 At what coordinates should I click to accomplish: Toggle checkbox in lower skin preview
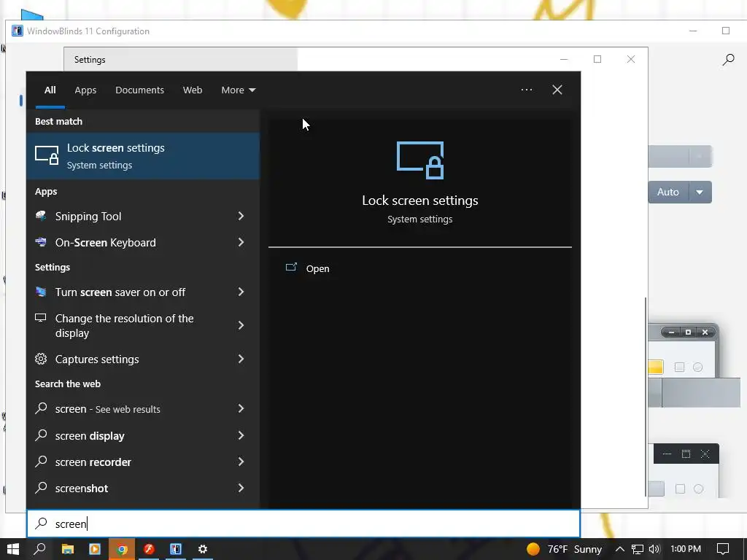[681, 489]
